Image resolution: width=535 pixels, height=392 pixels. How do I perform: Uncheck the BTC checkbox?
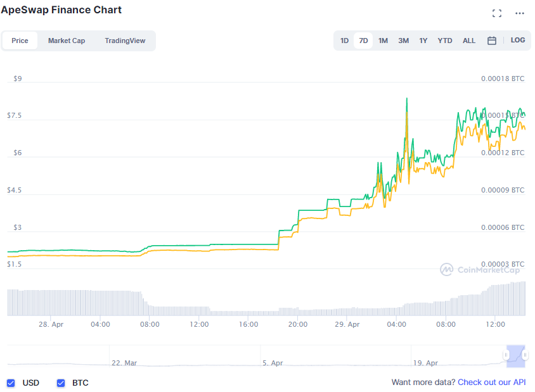(61, 383)
